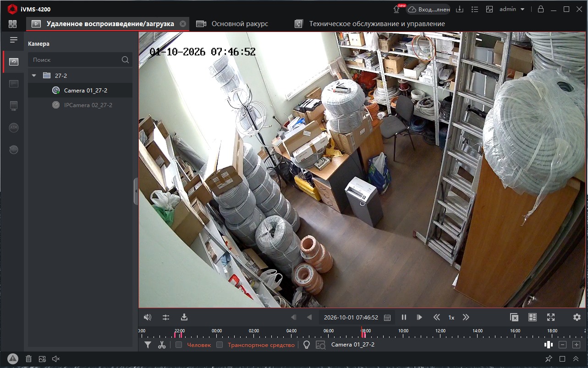Select Camera 01_27-2 in the tree
This screenshot has width=588, height=368.
pyautogui.click(x=80, y=91)
